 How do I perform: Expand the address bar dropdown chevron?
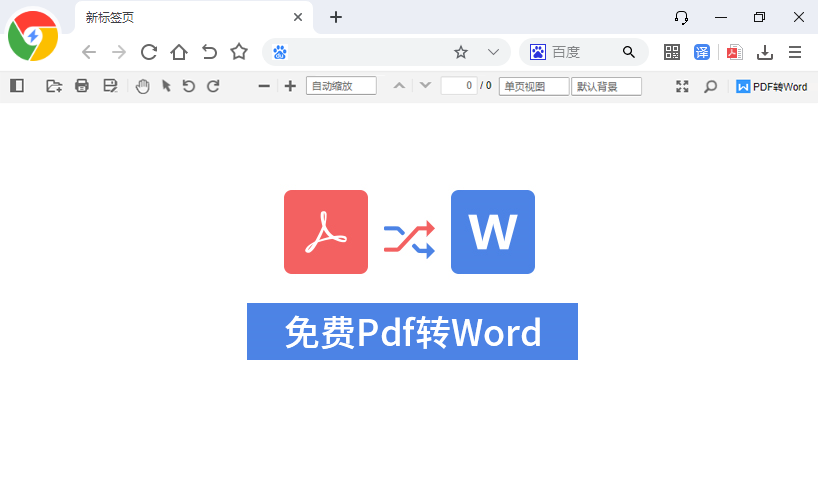[x=493, y=52]
